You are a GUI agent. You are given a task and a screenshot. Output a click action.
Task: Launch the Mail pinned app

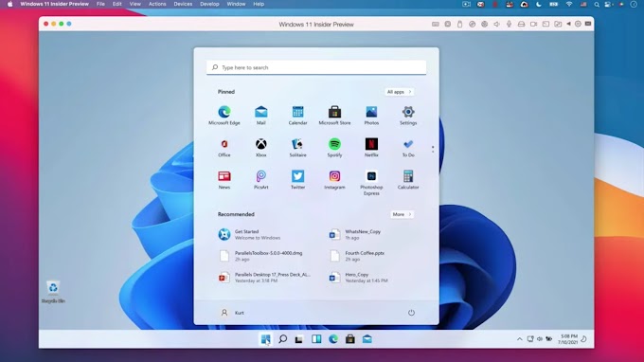pyautogui.click(x=260, y=115)
